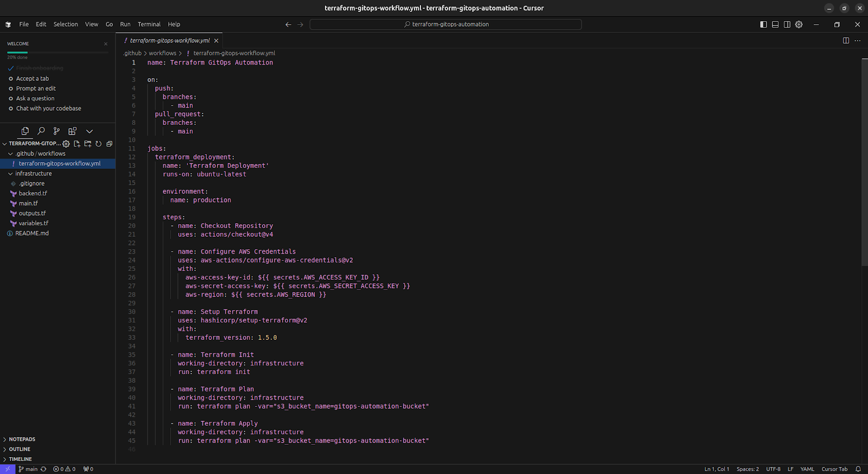Open the Run menu
This screenshot has height=474, width=868.
(x=125, y=24)
